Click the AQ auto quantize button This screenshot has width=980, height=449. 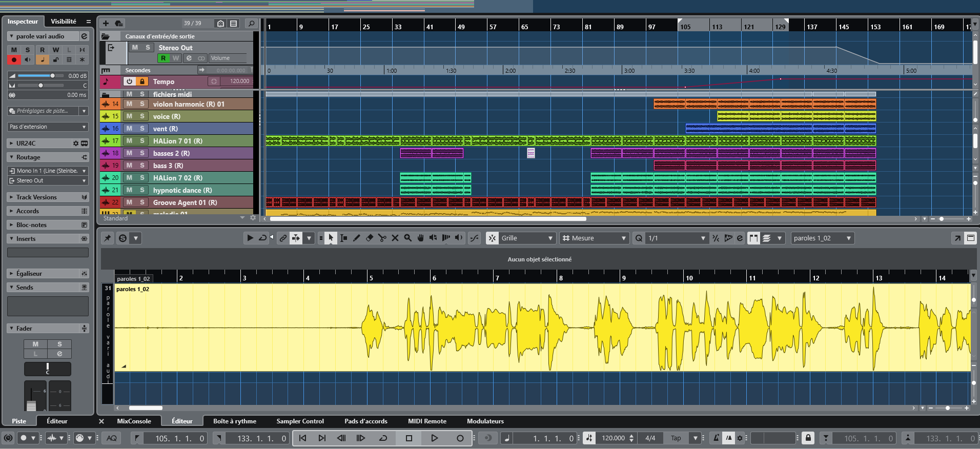coord(111,438)
